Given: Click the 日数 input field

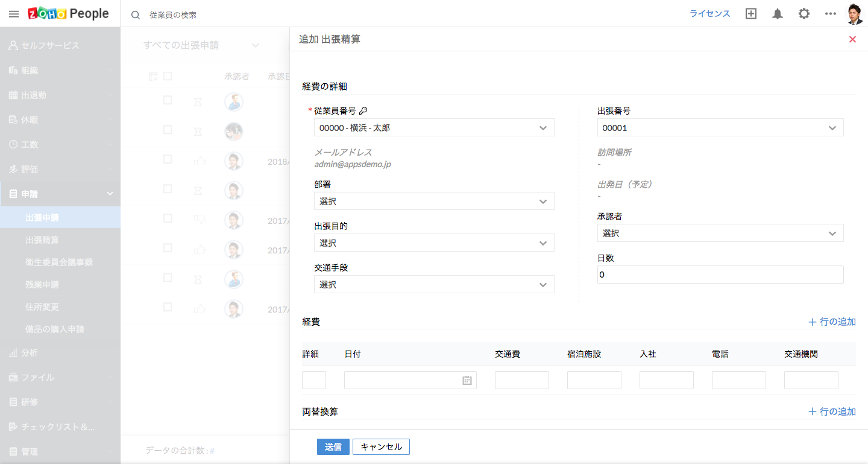Looking at the screenshot, I should click(x=720, y=275).
